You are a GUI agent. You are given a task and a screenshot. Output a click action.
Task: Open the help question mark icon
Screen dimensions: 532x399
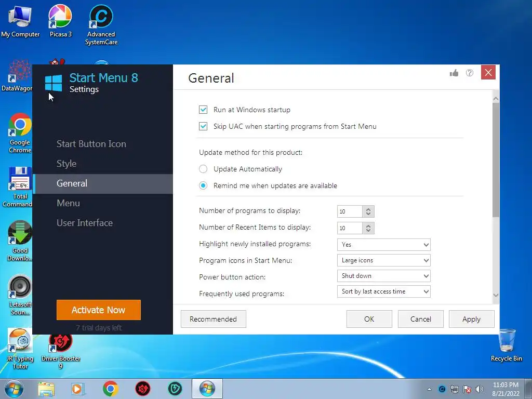click(x=470, y=73)
